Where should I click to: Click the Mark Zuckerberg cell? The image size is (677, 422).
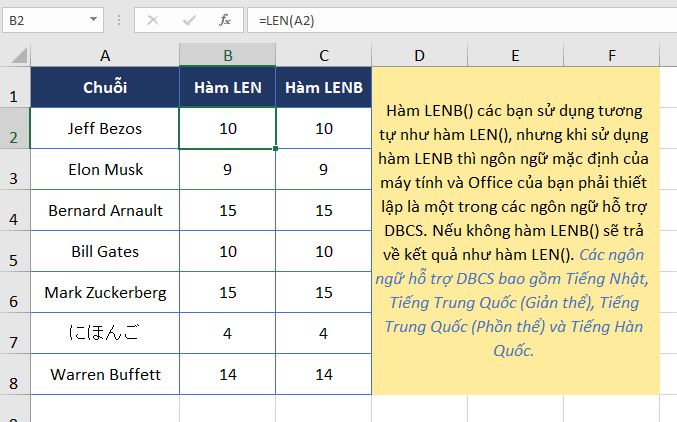tap(105, 292)
